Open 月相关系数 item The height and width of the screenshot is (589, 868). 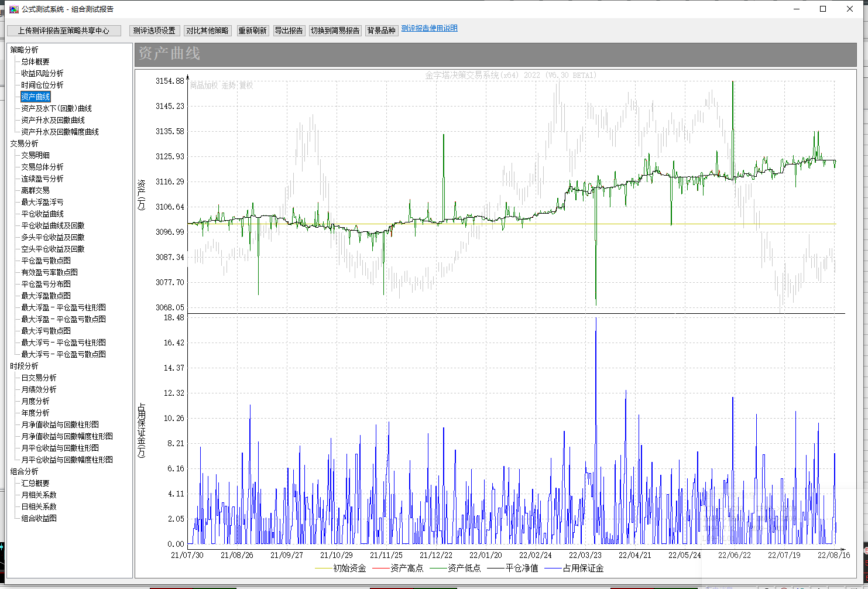click(x=39, y=495)
